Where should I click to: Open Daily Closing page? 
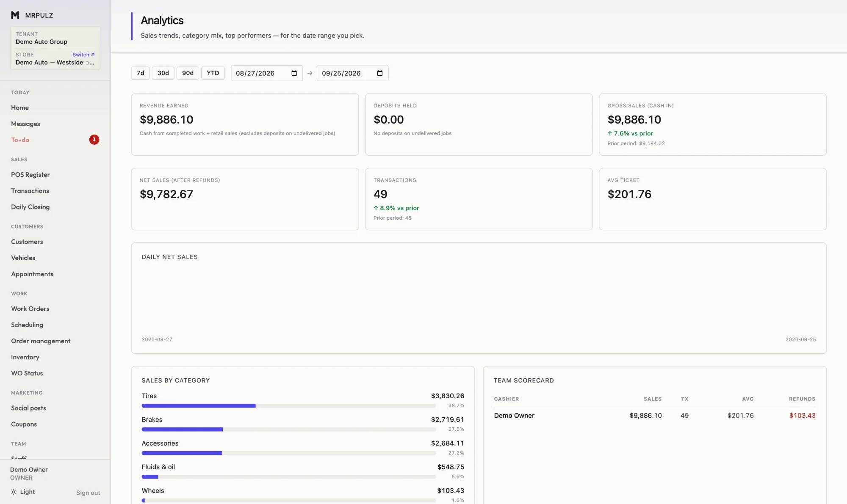pos(30,207)
